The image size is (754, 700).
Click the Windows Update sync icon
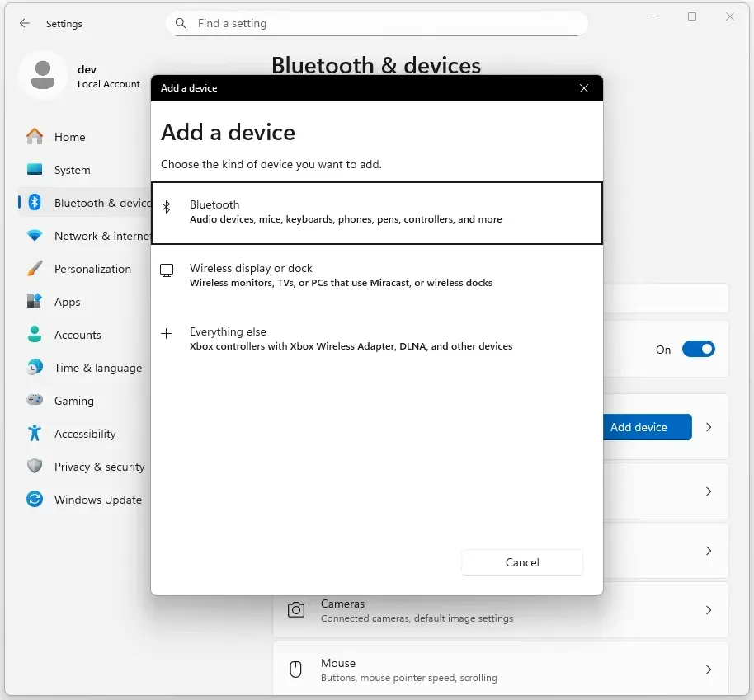(35, 500)
